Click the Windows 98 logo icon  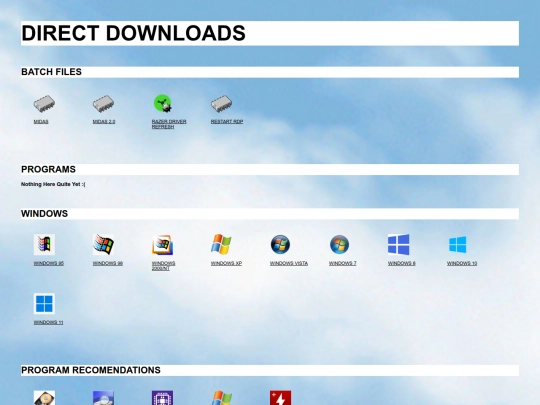coord(103,245)
